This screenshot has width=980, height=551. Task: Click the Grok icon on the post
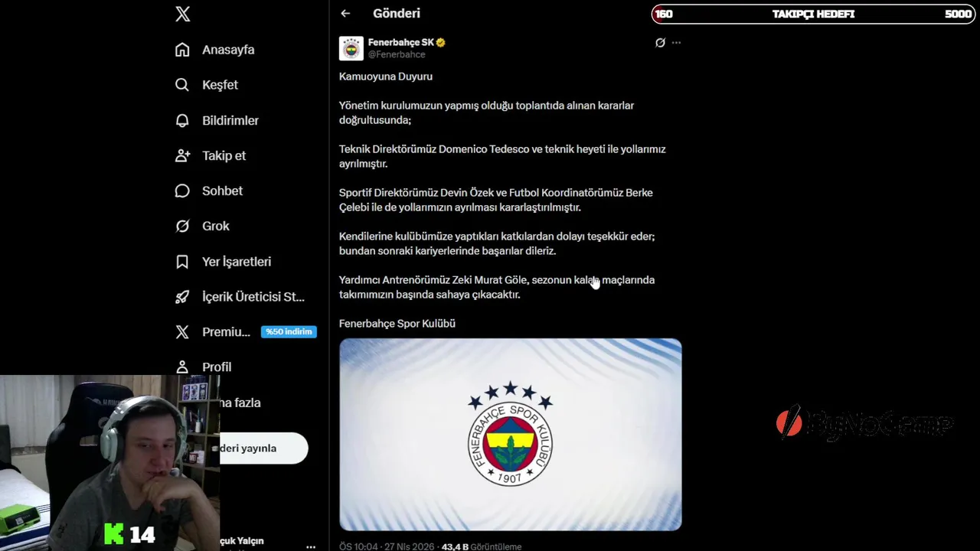(x=660, y=43)
